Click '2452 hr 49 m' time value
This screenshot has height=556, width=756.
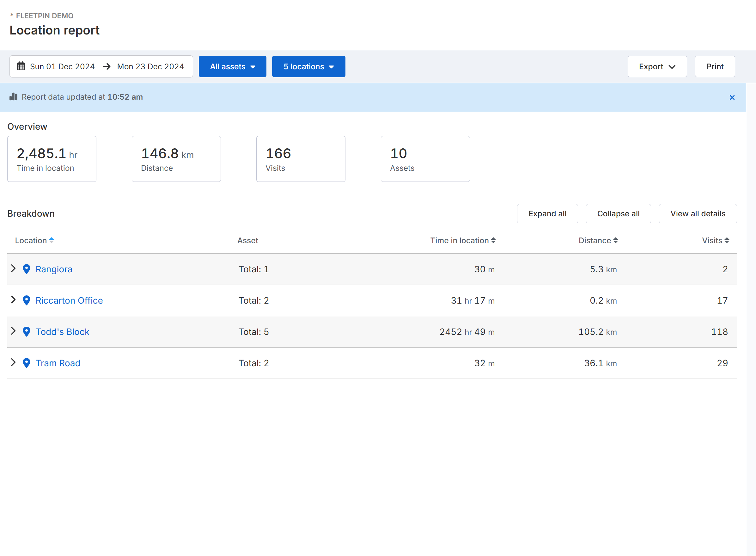coord(467,332)
